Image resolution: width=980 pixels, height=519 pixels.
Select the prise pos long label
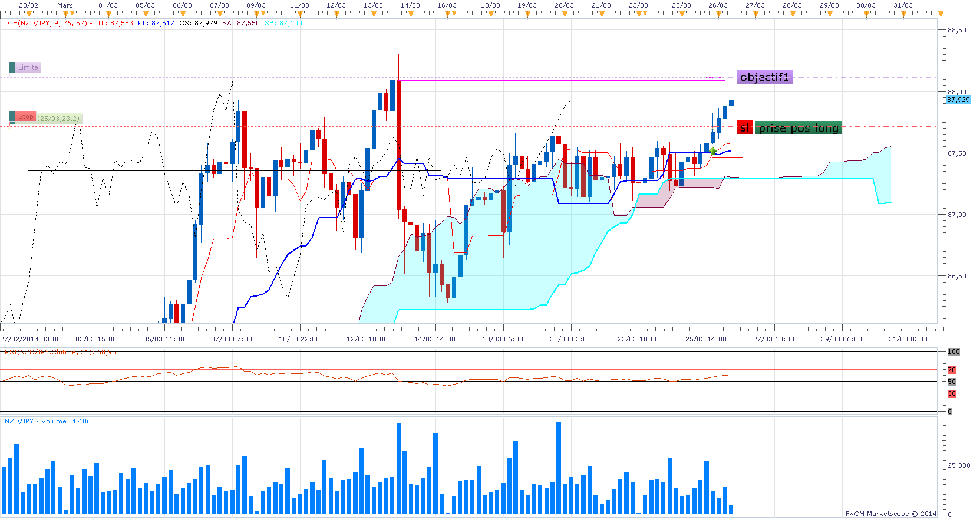click(x=798, y=128)
